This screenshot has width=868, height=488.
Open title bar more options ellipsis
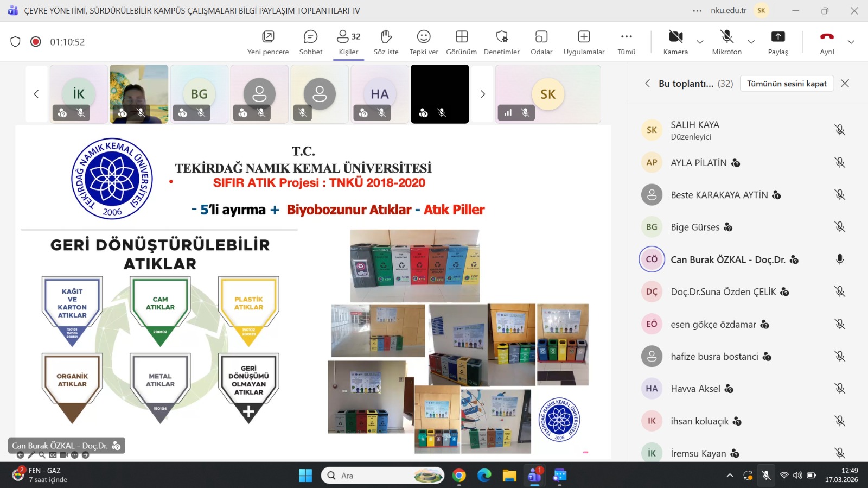[698, 10]
